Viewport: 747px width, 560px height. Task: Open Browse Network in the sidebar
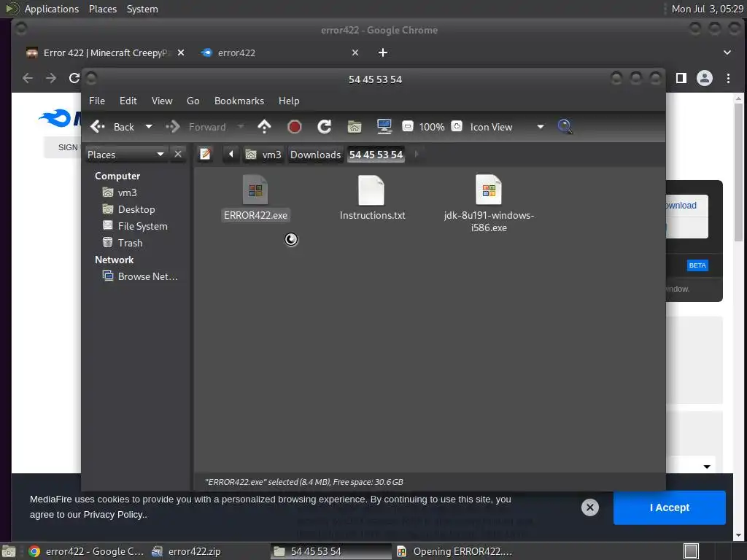tap(141, 276)
